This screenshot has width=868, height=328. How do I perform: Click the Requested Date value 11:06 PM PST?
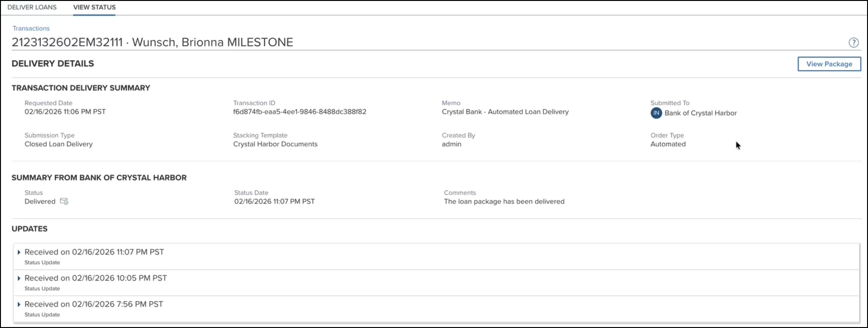(65, 112)
